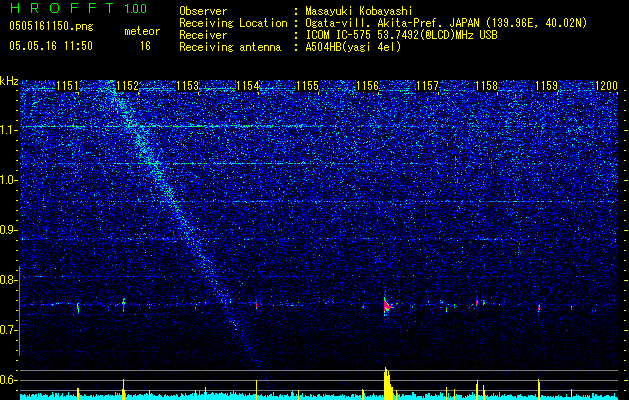Click the 'Receiving Location' label
Viewport: 629px width, 400px height.
point(233,23)
